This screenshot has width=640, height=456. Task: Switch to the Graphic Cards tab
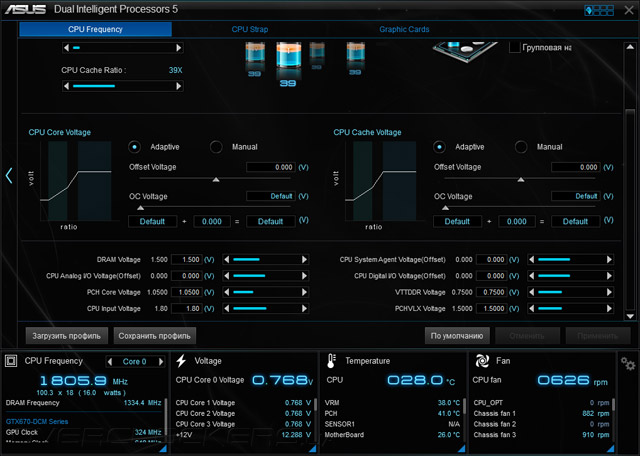pos(404,29)
